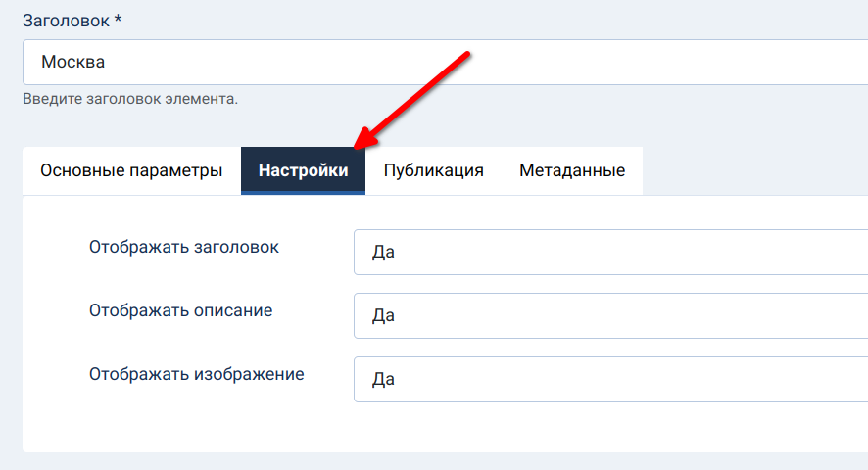Image resolution: width=868 pixels, height=470 pixels.
Task: Click the dark underline beneath the Настройки tab
Action: pyautogui.click(x=303, y=192)
